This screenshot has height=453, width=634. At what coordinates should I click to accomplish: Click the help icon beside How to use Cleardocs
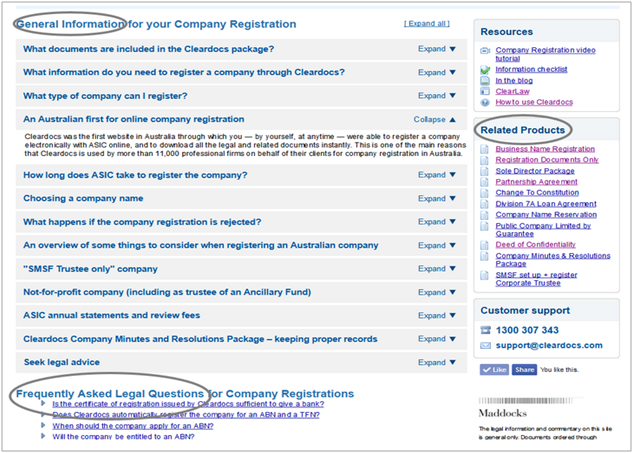(485, 102)
